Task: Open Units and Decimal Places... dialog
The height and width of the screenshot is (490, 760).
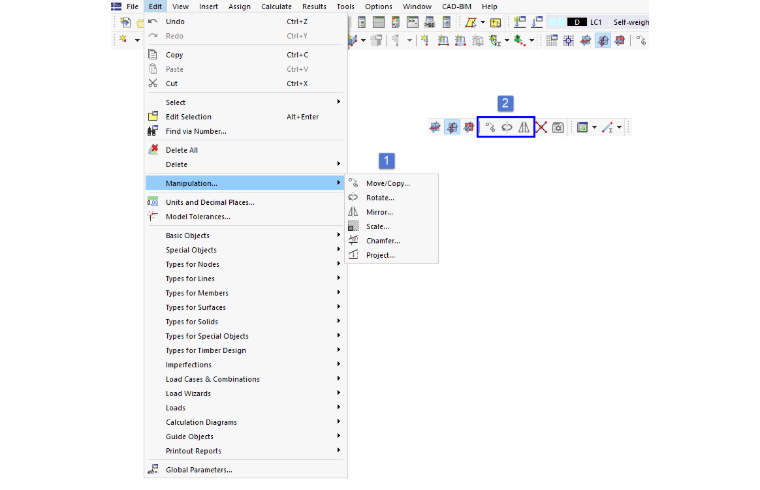Action: [244, 202]
